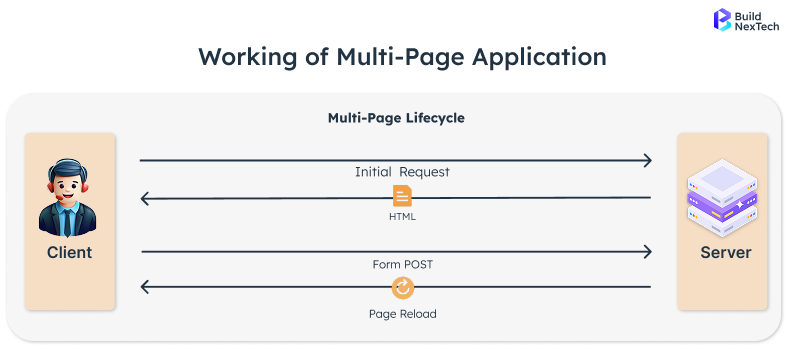Click the 'Initial Request' label
Viewport: 787px width, 364px height.
tap(403, 172)
